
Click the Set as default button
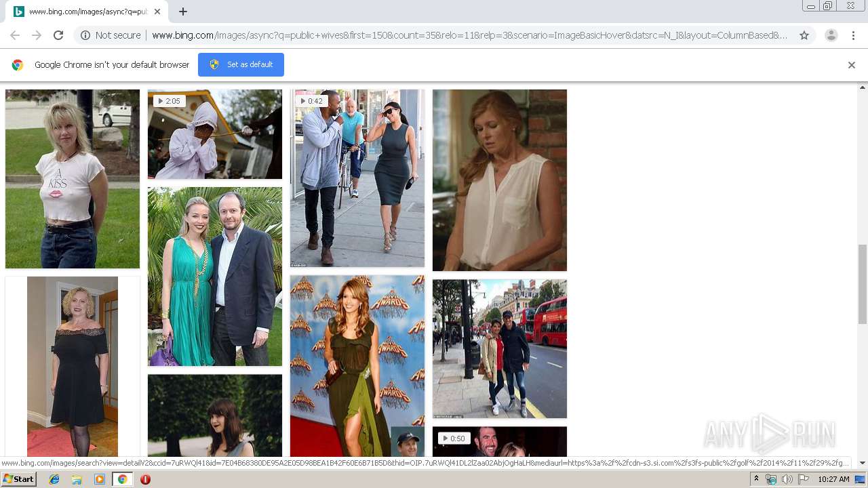pos(241,64)
